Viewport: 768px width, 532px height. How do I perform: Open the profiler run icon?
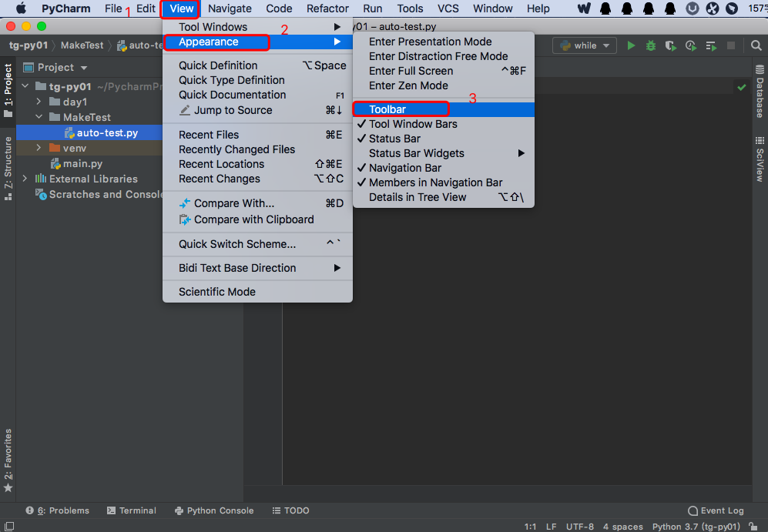click(x=691, y=45)
